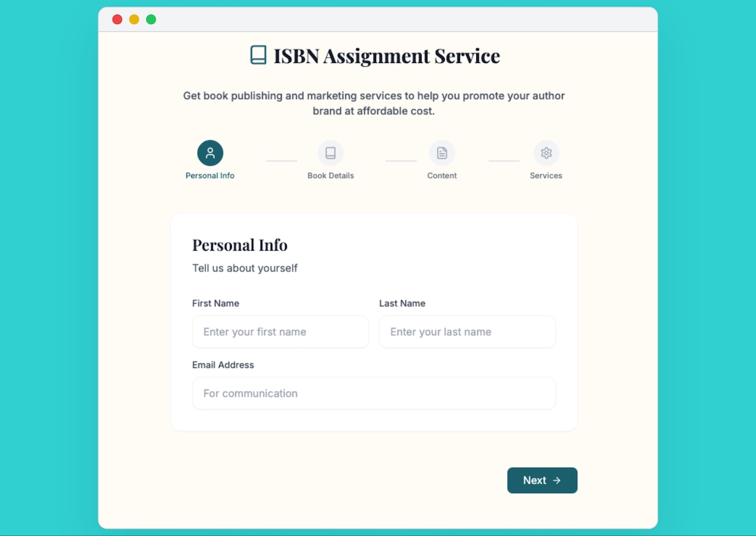Open the Content step document icon
This screenshot has height=536, width=756.
442,153
